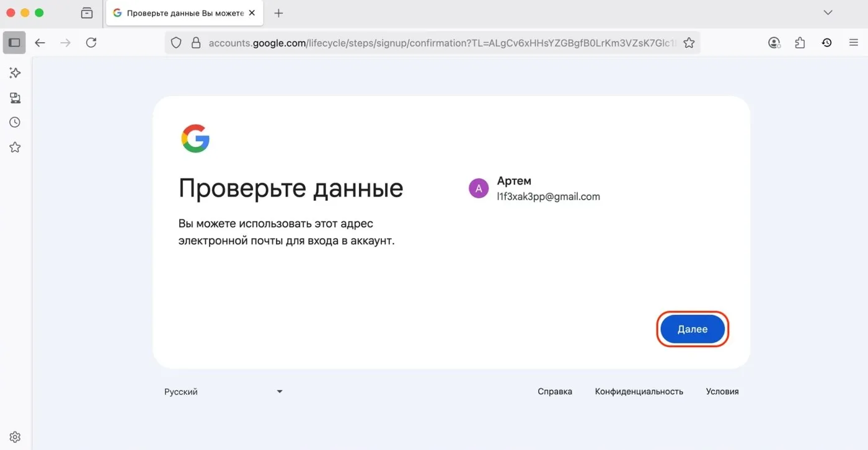Click the Google logo
The height and width of the screenshot is (450, 868).
(195, 138)
